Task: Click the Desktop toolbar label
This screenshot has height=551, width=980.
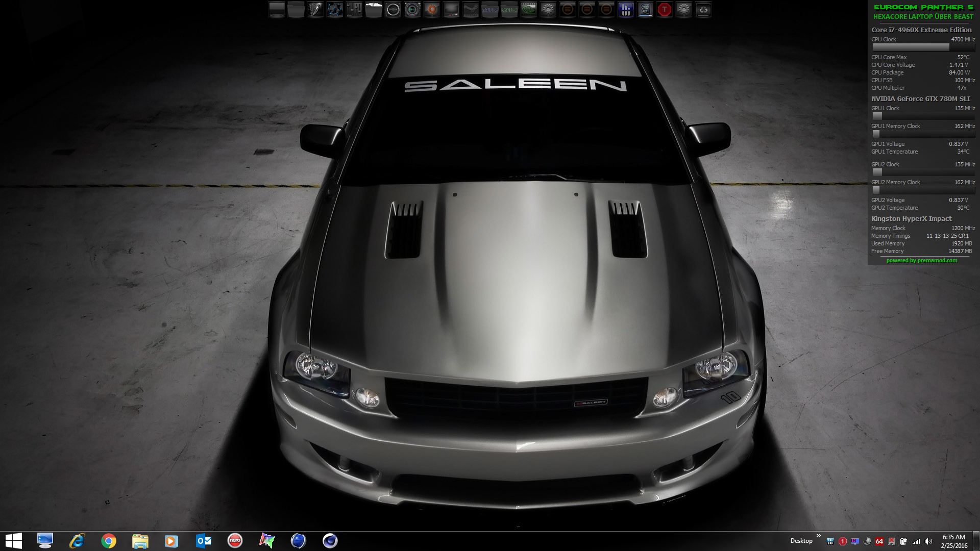Action: pyautogui.click(x=801, y=541)
